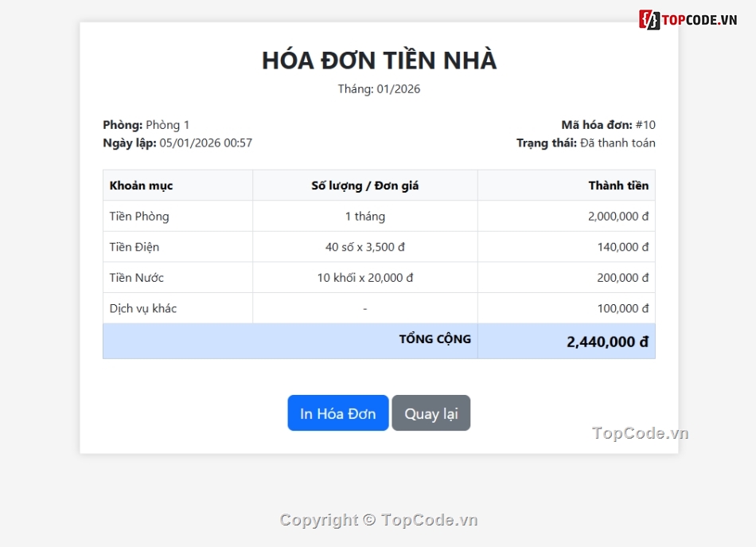Click the In Hóa Đơn button
Viewport: 756px width, 547px height.
pos(338,413)
